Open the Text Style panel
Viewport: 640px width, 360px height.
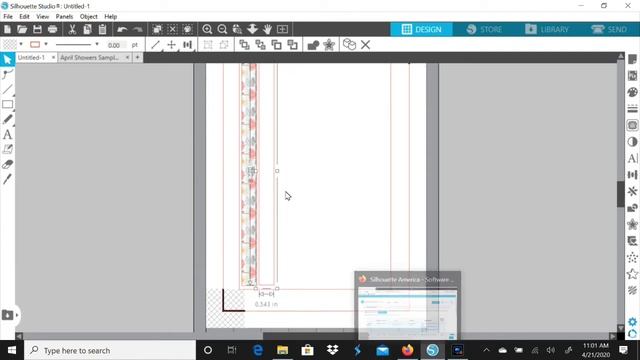[632, 158]
